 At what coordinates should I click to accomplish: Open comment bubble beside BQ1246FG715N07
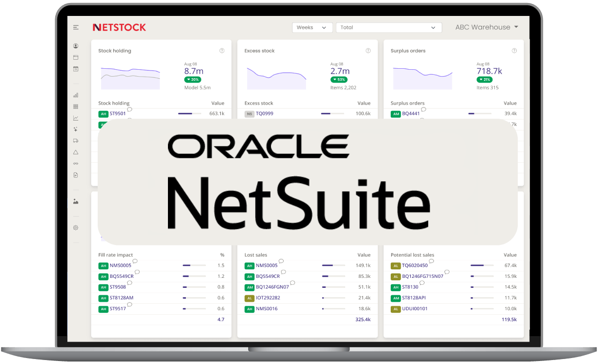click(447, 272)
